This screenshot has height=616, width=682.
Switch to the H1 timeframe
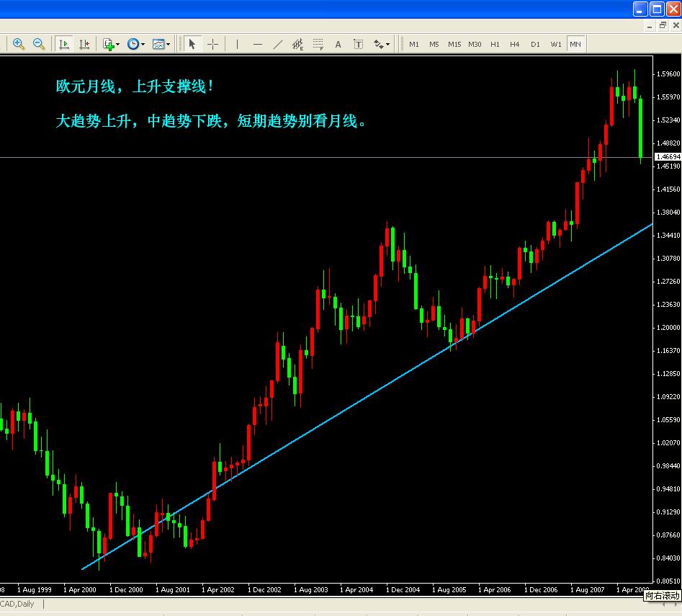(x=495, y=44)
